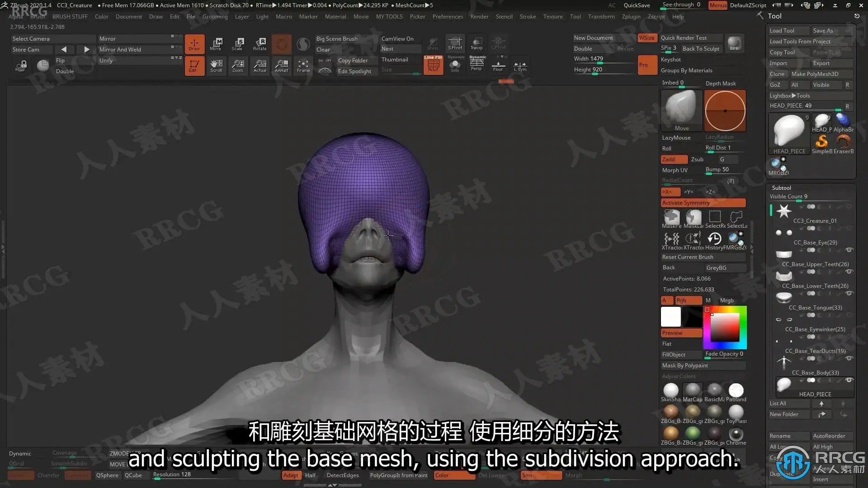Adjust the SPix slider
Viewport: 868px width, 488px height.
click(669, 48)
